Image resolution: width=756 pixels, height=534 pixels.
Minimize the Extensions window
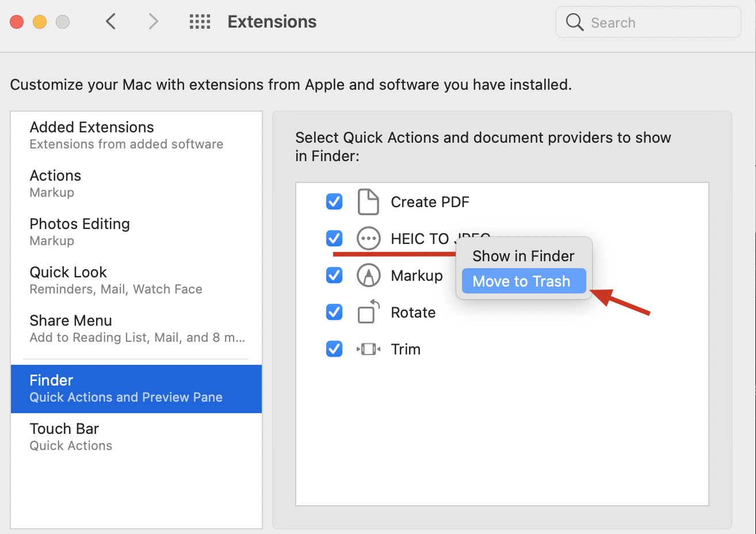tap(40, 22)
